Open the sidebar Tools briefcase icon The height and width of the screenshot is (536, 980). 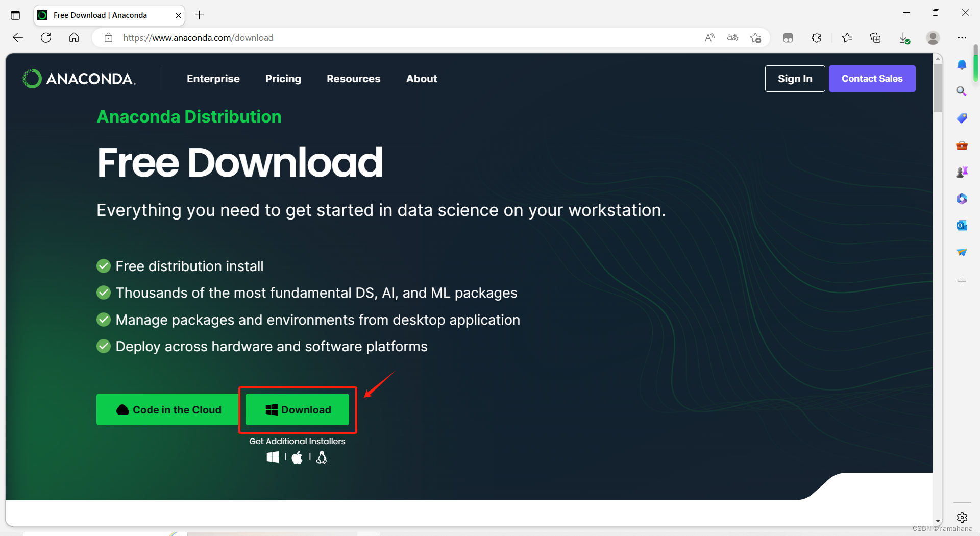(962, 145)
